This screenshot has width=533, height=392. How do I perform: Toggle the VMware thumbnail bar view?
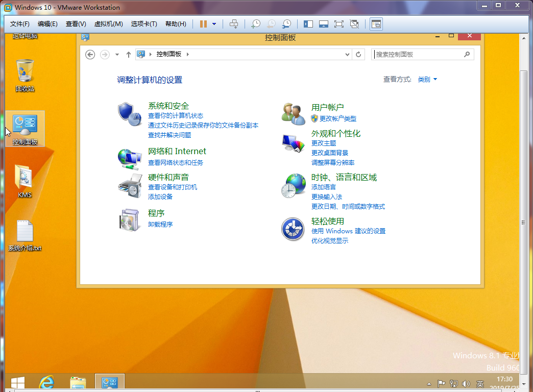323,24
